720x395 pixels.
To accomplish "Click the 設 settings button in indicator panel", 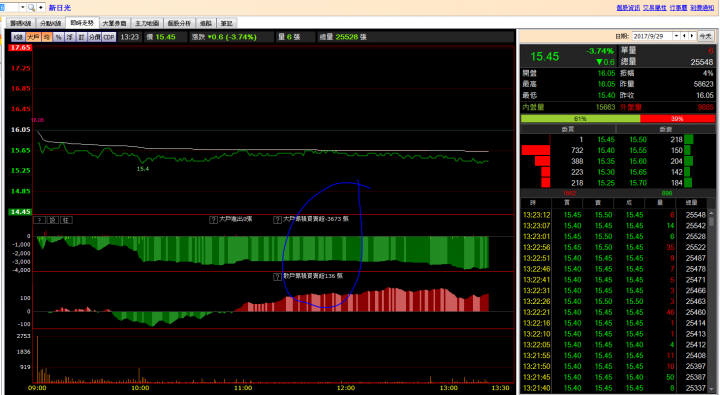I will tap(52, 220).
